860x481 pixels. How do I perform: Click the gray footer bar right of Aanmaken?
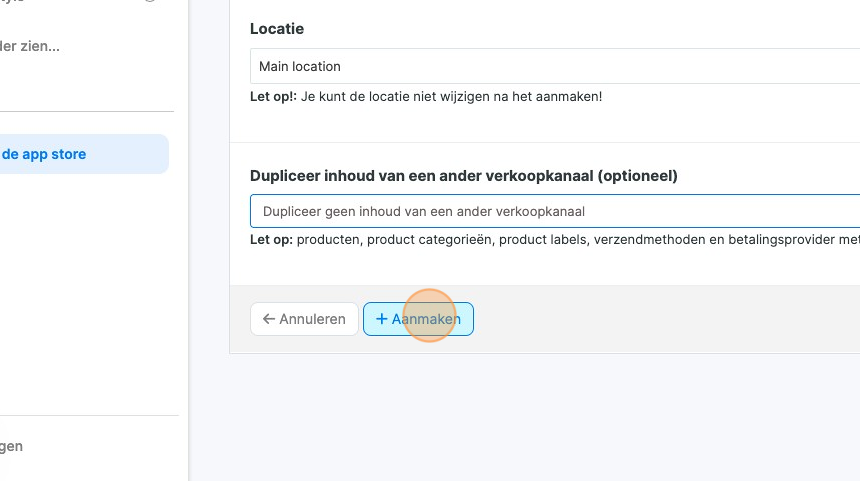point(660,319)
